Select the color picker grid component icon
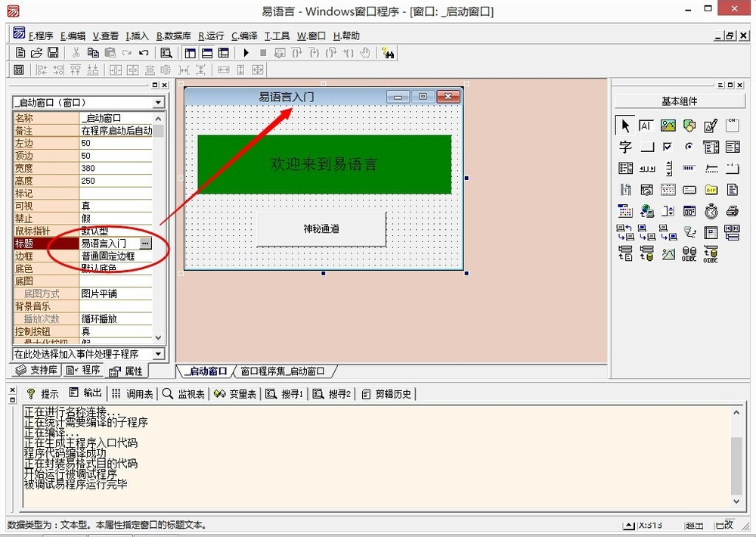The width and height of the screenshot is (756, 537). coord(625,211)
